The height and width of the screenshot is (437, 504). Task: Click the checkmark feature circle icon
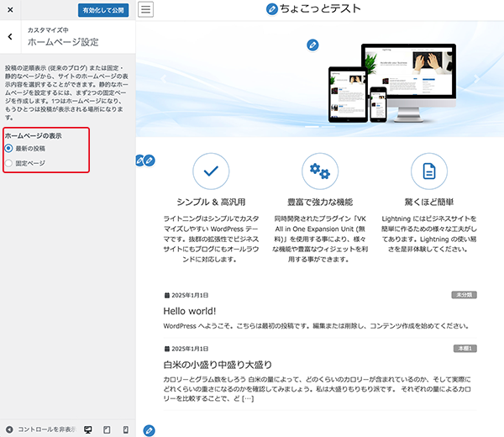click(x=211, y=171)
